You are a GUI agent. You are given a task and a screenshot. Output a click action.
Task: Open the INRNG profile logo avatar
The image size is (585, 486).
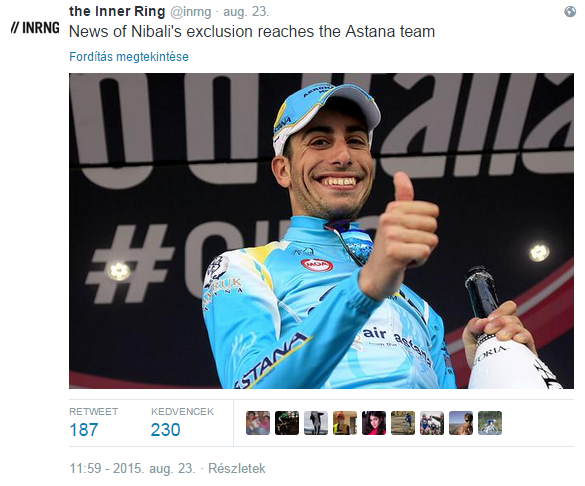coord(35,28)
